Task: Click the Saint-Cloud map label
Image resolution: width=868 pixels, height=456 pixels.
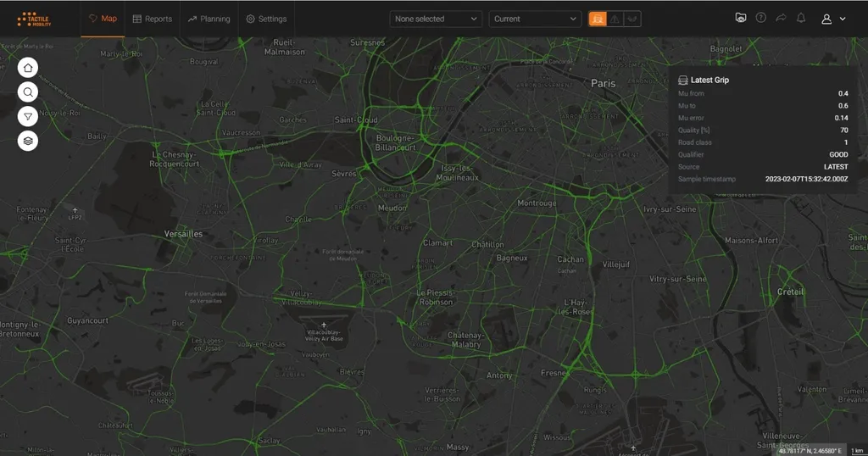Action: point(356,120)
